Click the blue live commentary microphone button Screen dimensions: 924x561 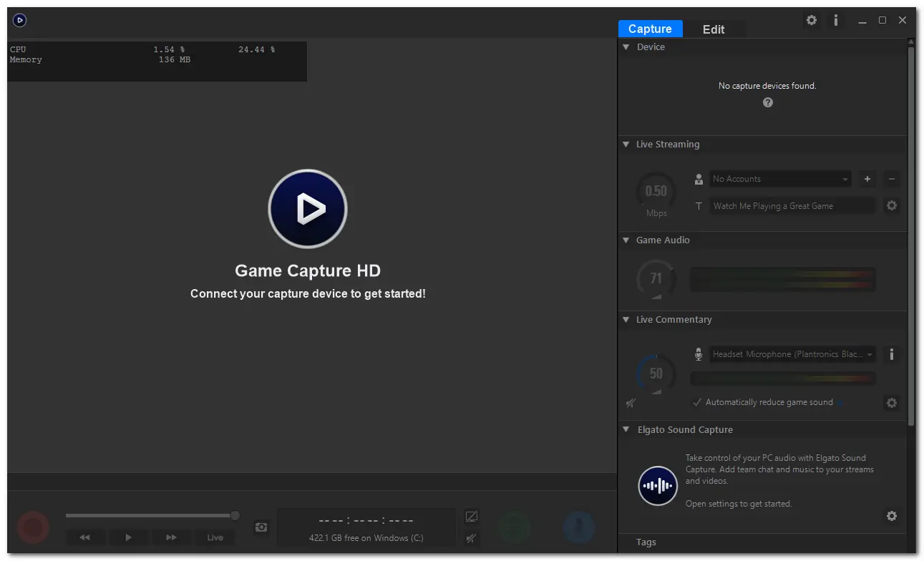pyautogui.click(x=578, y=528)
